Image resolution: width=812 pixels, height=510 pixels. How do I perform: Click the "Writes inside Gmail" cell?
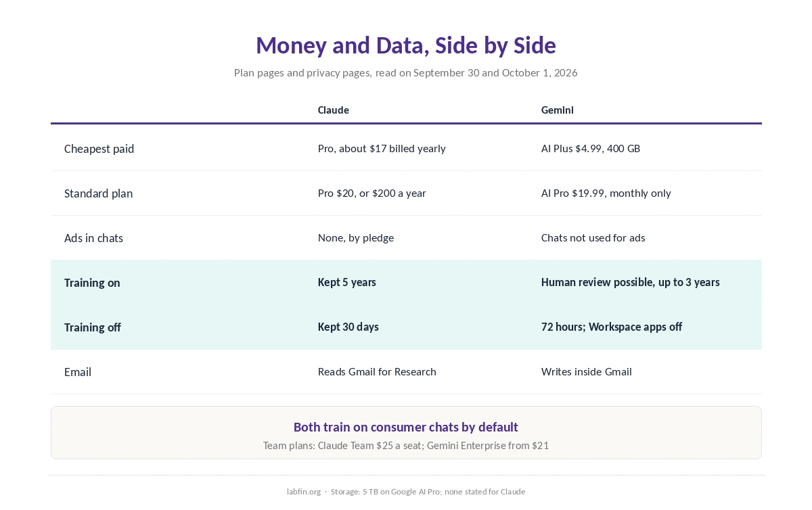coord(587,371)
